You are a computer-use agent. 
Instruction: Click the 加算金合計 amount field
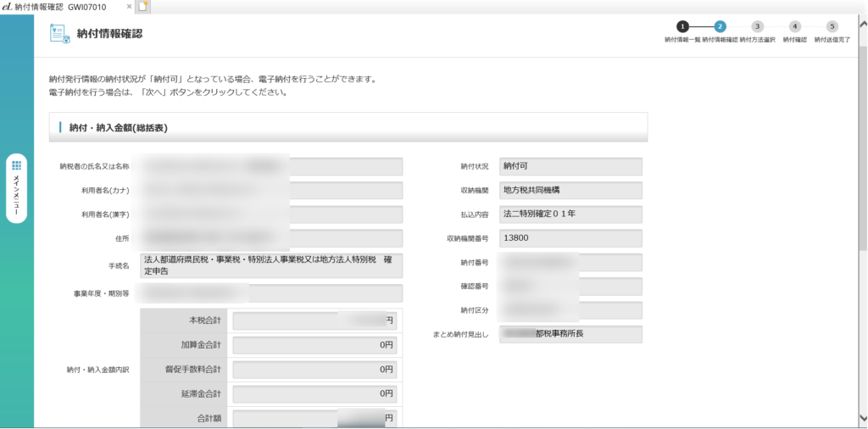(x=314, y=345)
